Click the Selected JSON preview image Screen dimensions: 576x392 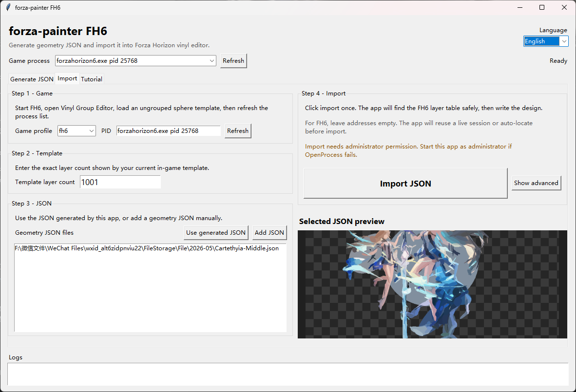pos(432,284)
